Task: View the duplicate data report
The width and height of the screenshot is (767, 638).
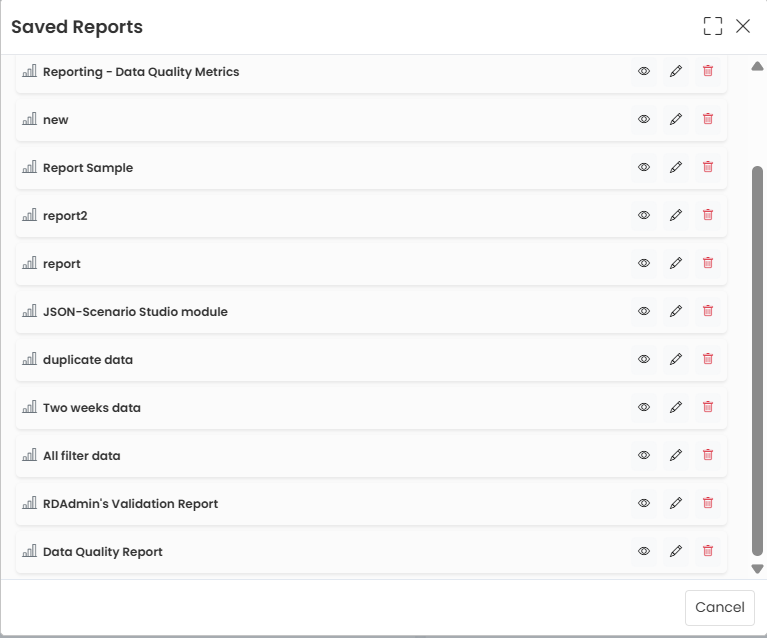Action: pos(644,359)
